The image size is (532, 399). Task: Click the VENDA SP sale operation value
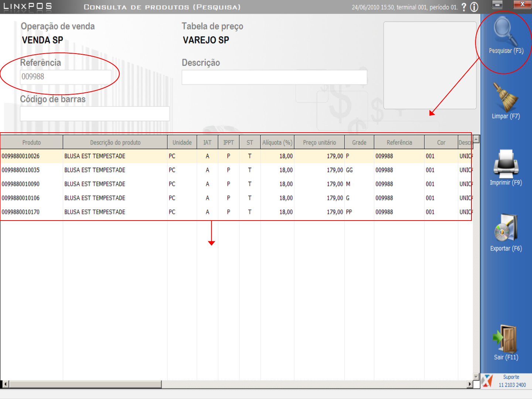pyautogui.click(x=42, y=40)
